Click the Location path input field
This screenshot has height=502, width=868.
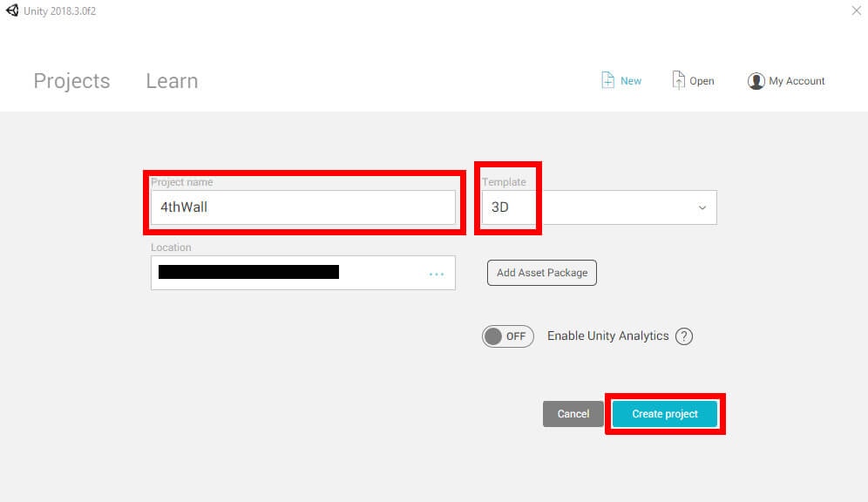coord(303,273)
